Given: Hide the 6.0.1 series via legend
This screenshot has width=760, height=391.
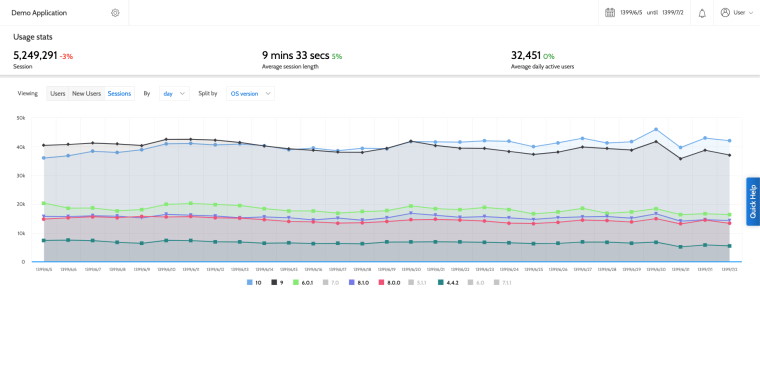Looking at the screenshot, I should (303, 282).
